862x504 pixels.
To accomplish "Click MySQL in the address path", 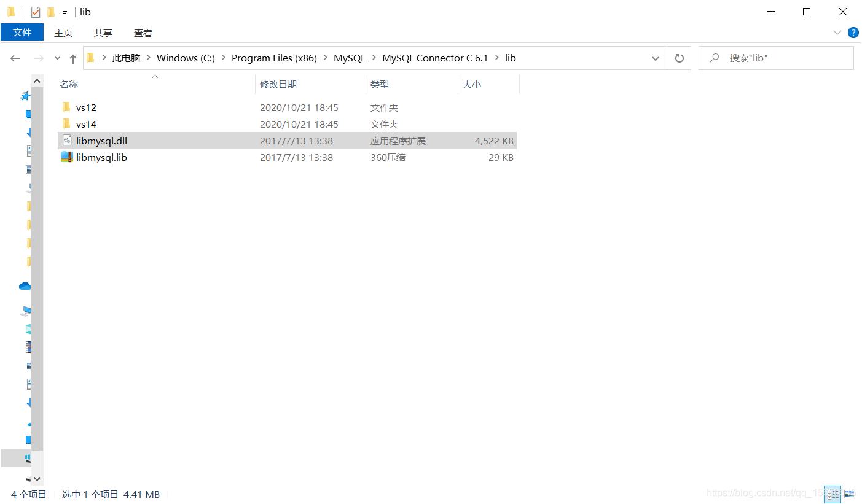I will pyautogui.click(x=350, y=58).
